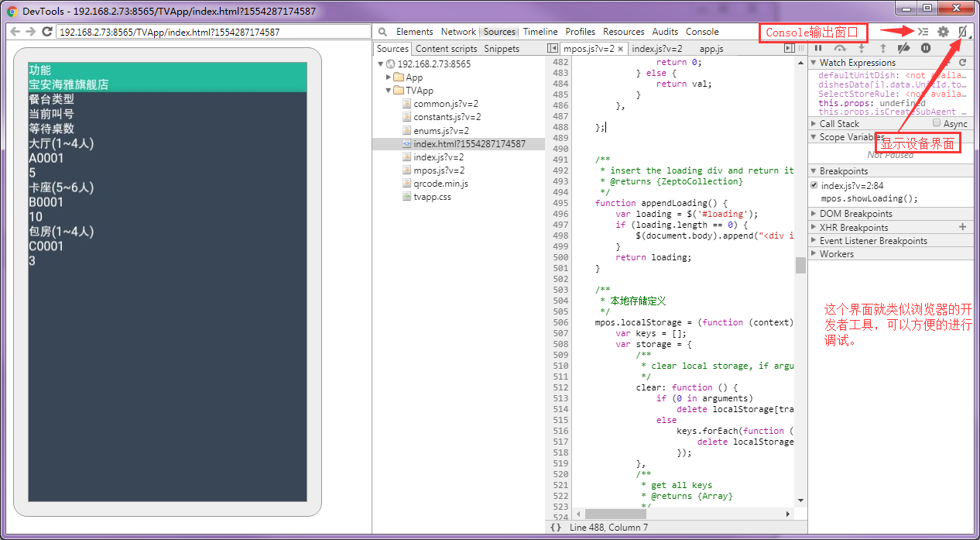Expand the App folder in file tree
The image size is (980, 540).
pos(389,77)
